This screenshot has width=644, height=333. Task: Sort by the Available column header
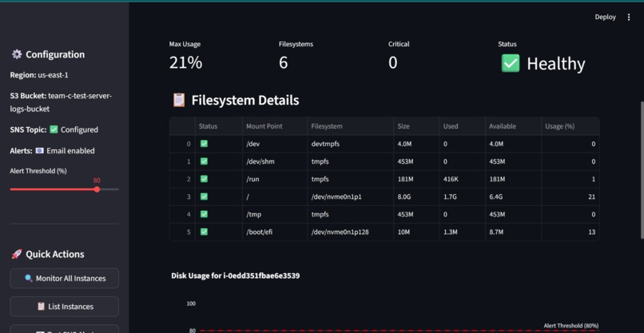pyautogui.click(x=513, y=126)
